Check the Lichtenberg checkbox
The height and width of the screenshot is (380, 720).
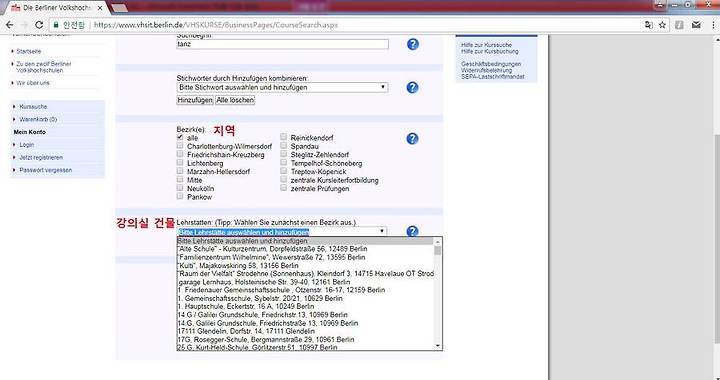[x=180, y=162]
